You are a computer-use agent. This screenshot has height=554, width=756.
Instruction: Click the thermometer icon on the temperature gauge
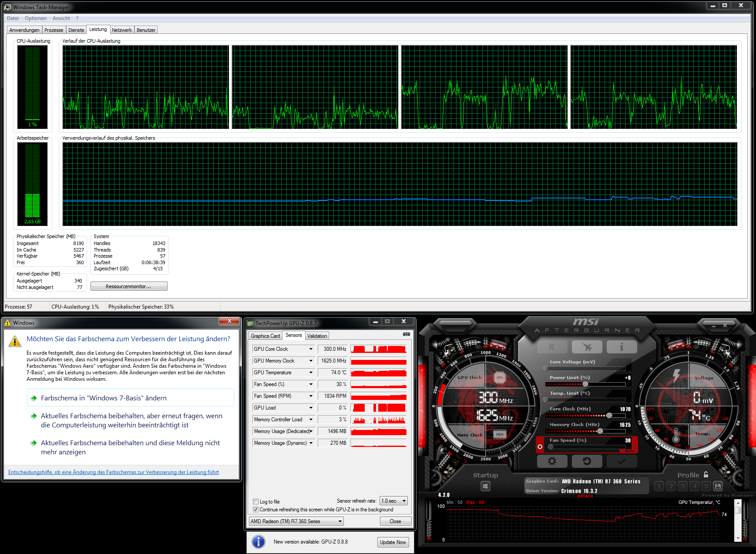[676, 436]
